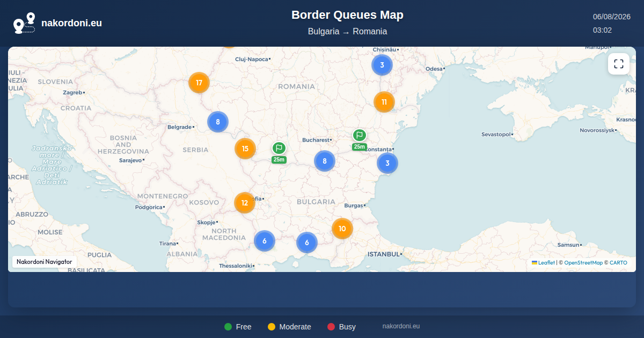Select the green flag marker near Constanta

[360, 135]
